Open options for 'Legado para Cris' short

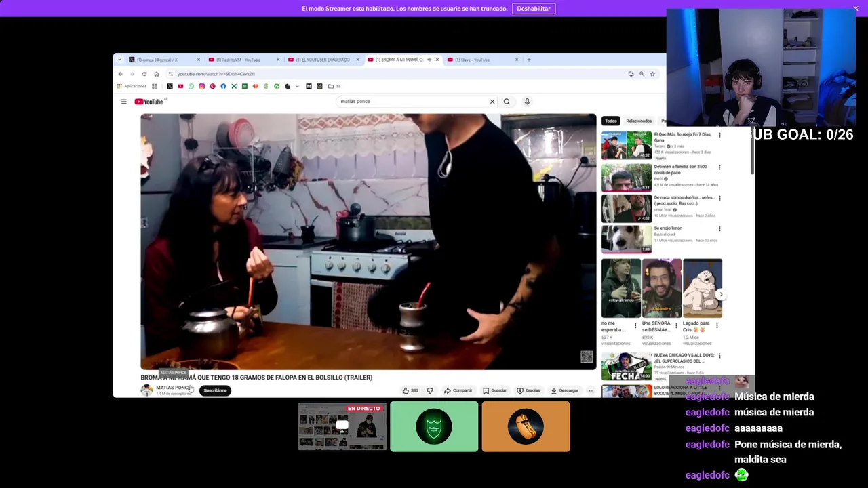[717, 325]
